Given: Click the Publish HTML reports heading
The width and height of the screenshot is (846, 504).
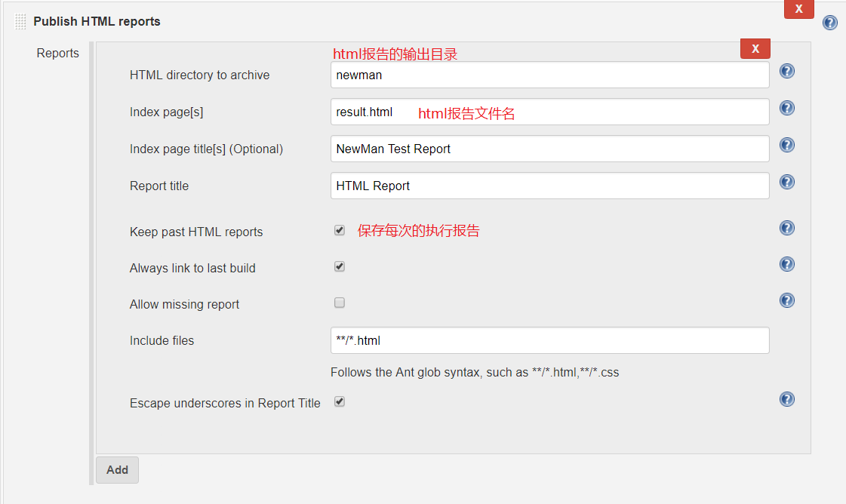Looking at the screenshot, I should [97, 22].
